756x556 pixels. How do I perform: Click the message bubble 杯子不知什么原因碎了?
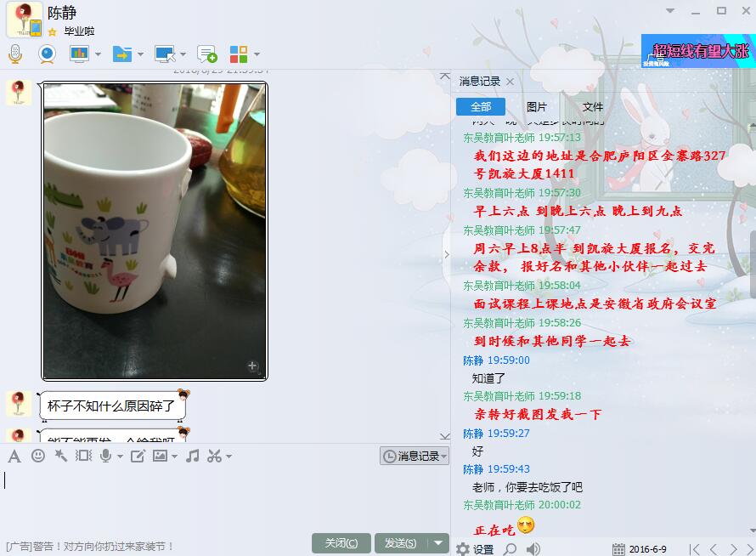(112, 406)
